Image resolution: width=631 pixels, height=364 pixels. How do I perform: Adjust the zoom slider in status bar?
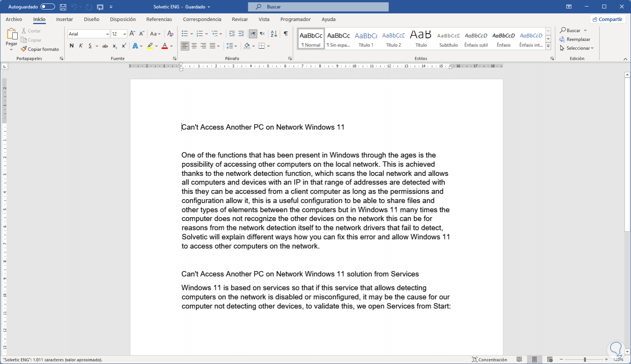[x=585, y=359]
